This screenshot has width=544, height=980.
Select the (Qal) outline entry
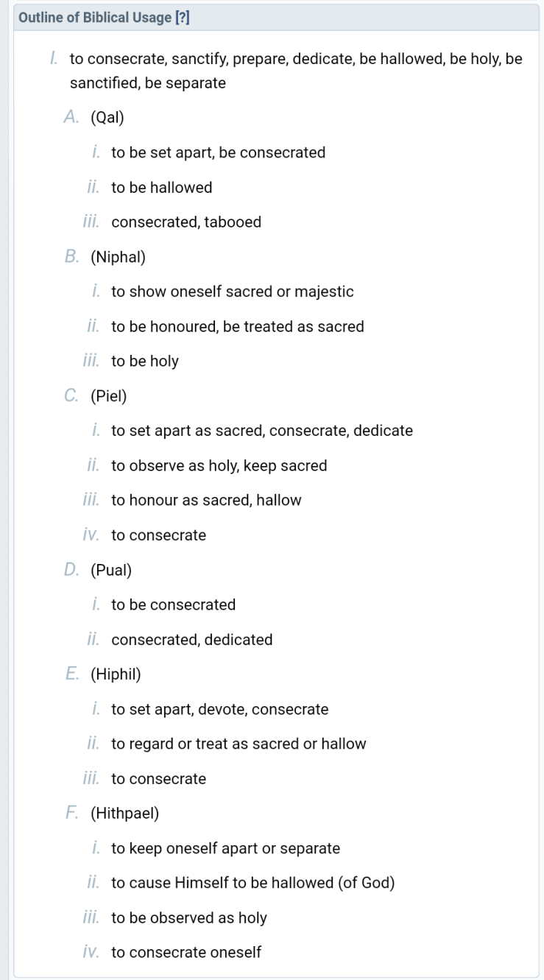click(x=107, y=118)
